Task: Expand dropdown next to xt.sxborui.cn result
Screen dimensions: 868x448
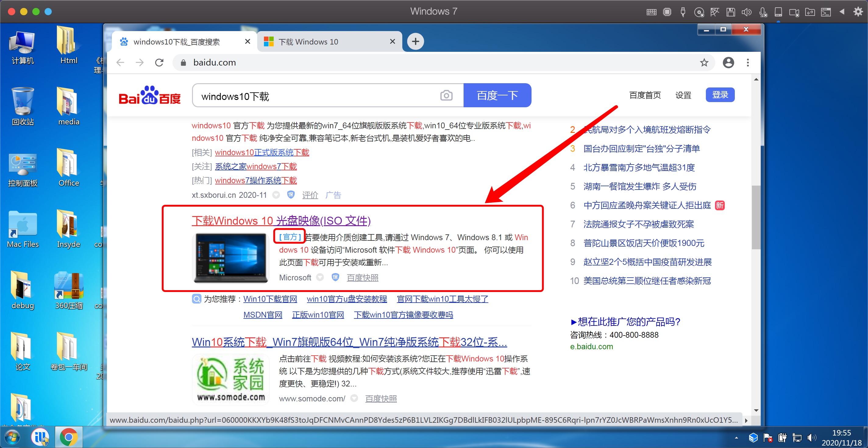Action: coord(276,195)
